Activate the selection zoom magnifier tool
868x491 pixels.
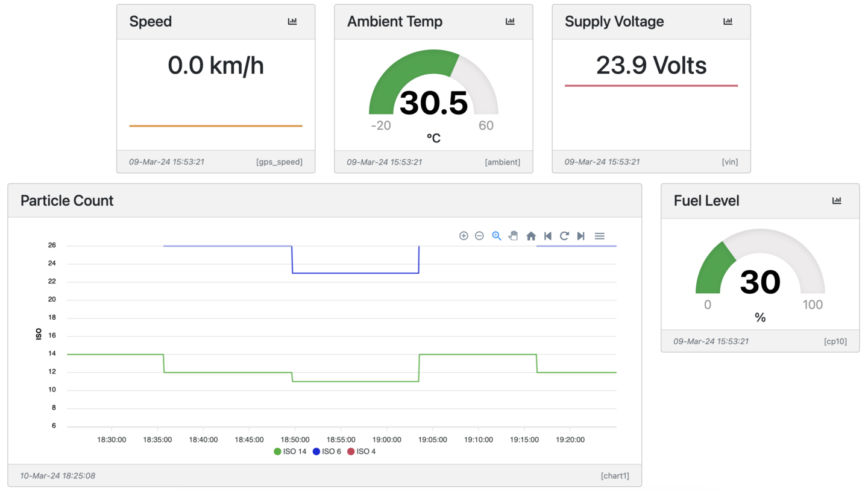[x=497, y=236]
